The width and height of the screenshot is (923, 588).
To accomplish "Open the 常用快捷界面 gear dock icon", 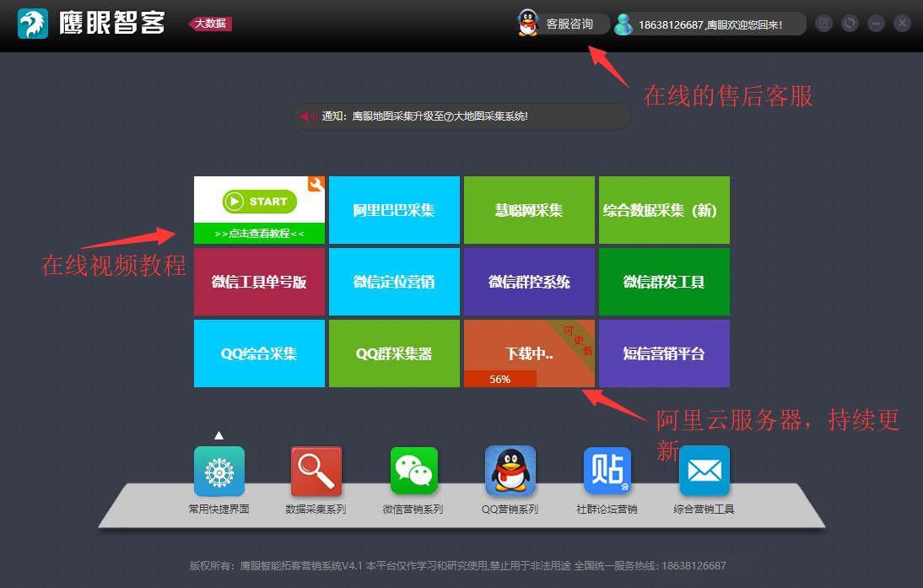I will pos(219,471).
